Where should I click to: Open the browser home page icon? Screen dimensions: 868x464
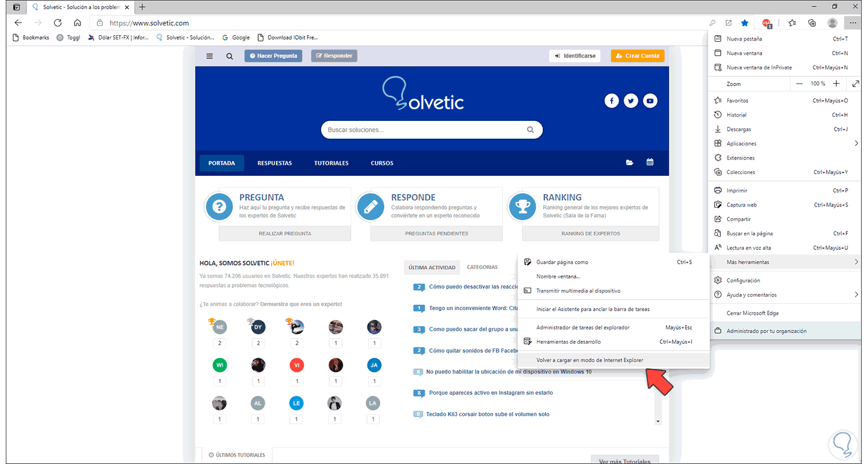pos(77,23)
